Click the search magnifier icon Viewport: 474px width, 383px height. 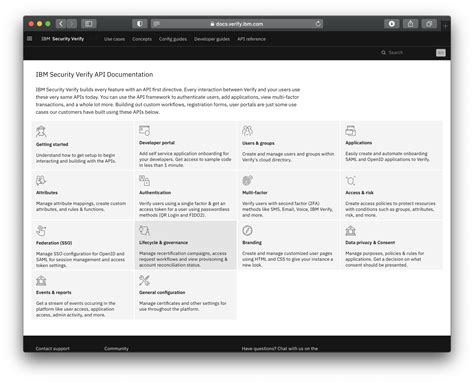(383, 52)
